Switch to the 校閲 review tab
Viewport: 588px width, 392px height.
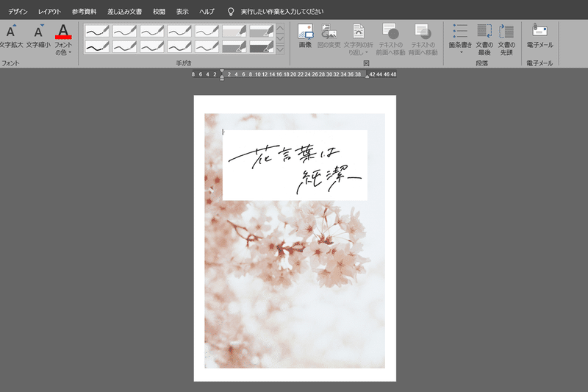point(159,12)
